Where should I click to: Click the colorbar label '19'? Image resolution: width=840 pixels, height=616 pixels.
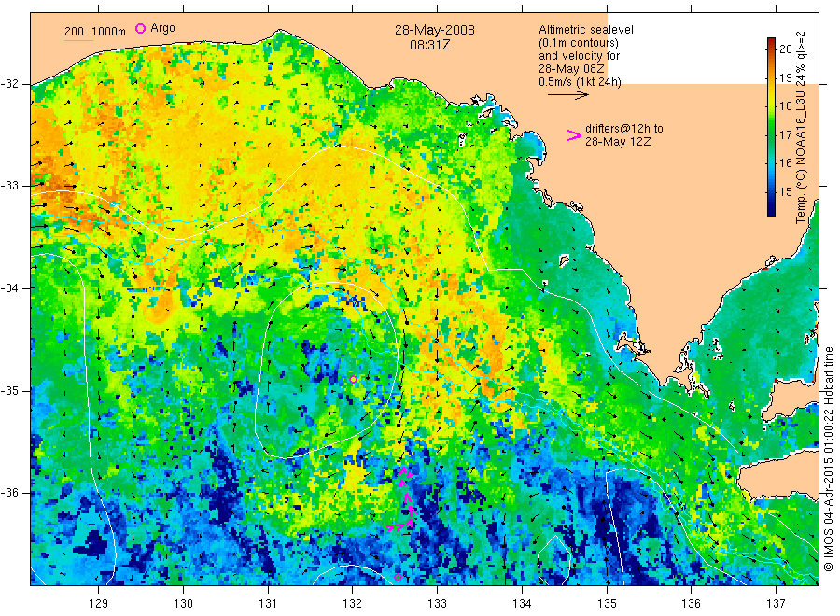(x=785, y=77)
